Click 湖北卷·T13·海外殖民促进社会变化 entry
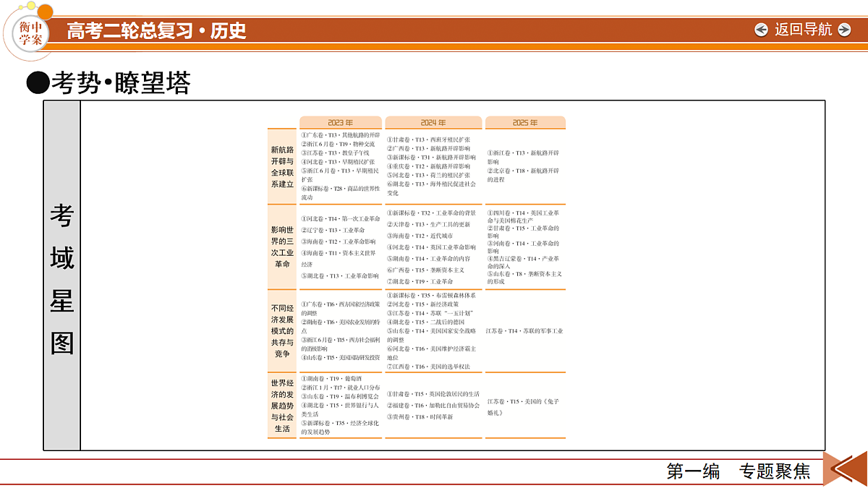Screen dimensions: 868x488 coord(431,189)
